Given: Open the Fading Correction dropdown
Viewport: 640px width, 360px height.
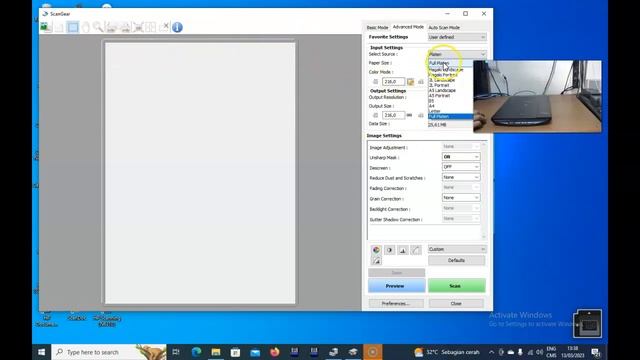Looking at the screenshot, I should click(x=461, y=188).
